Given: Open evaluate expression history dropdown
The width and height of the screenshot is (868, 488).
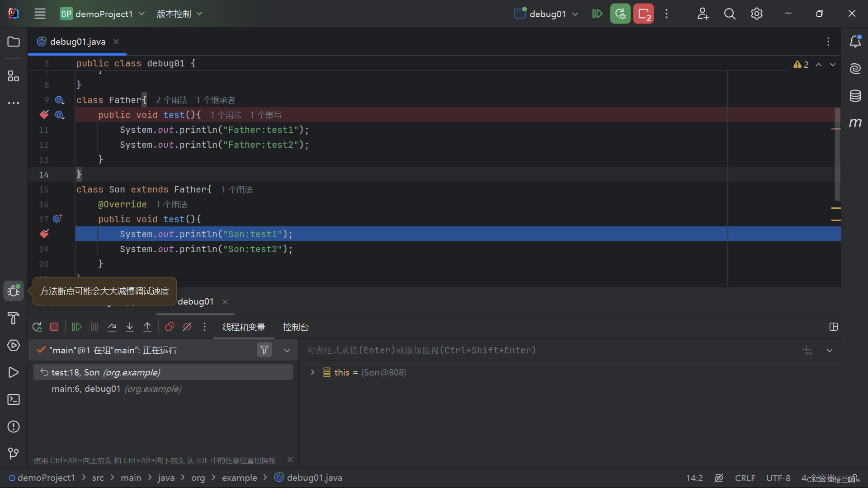Looking at the screenshot, I should click(830, 350).
